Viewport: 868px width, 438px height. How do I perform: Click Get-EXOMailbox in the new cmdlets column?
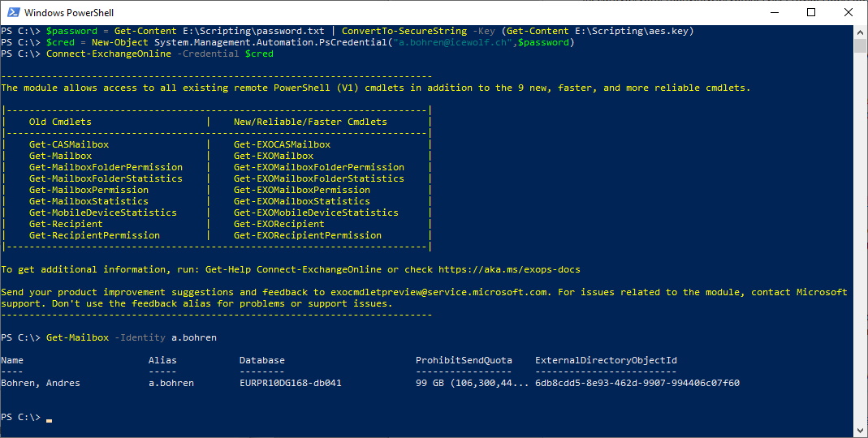(x=273, y=156)
